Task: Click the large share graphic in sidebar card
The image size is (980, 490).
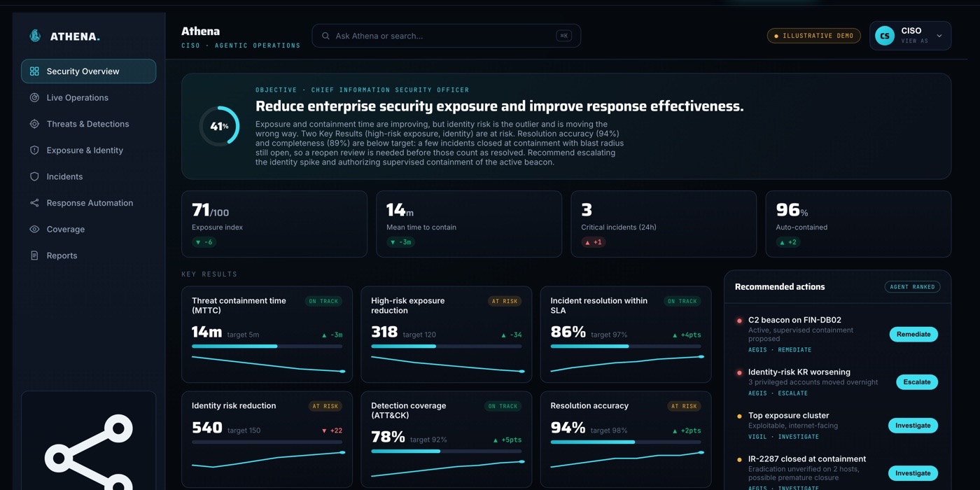Action: (x=89, y=451)
